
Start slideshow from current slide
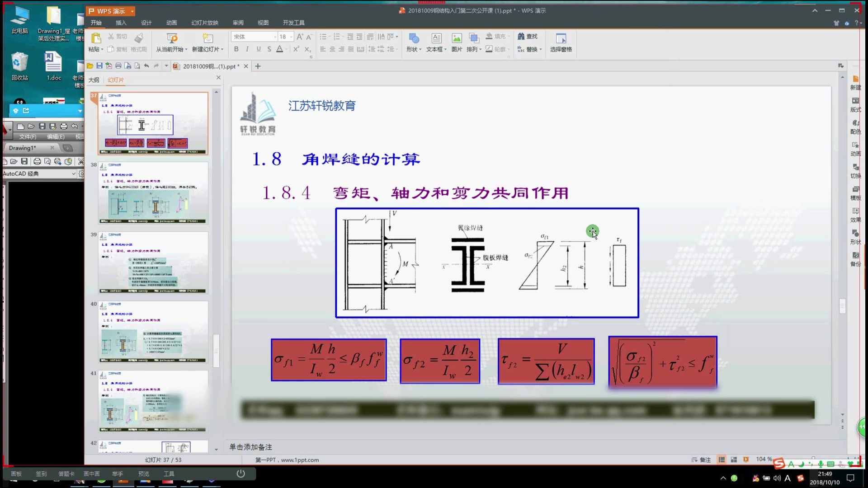[x=172, y=39]
